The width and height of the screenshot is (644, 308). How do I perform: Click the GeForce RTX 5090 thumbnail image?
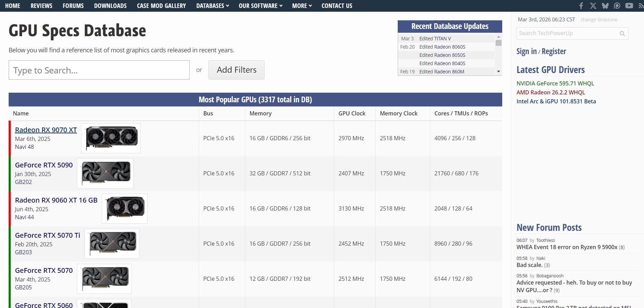click(x=105, y=173)
